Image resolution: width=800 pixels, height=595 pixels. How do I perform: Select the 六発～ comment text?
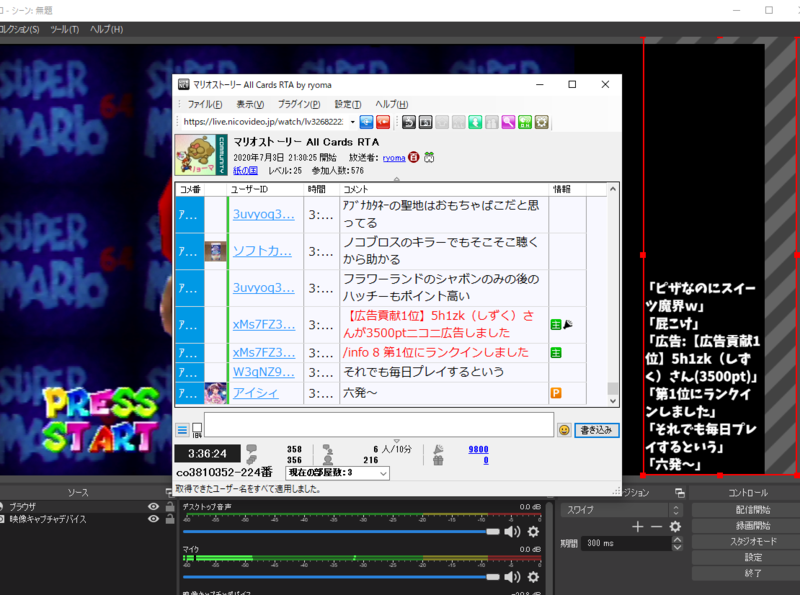[x=360, y=393]
